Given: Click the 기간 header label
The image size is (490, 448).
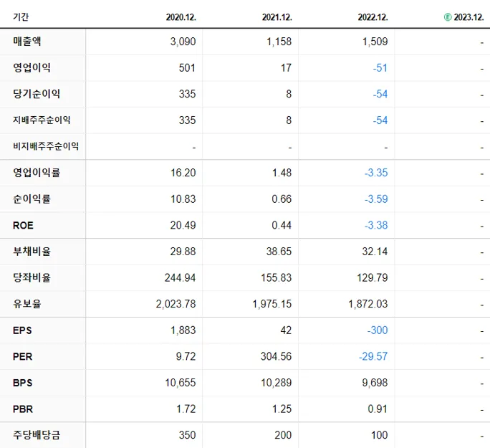Looking at the screenshot, I should click(21, 17).
